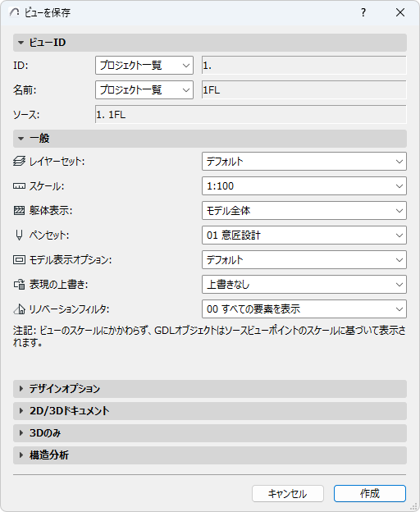420x512 pixels.
Task: Open the リノベーションフィルタ dropdown
Action: (x=304, y=309)
